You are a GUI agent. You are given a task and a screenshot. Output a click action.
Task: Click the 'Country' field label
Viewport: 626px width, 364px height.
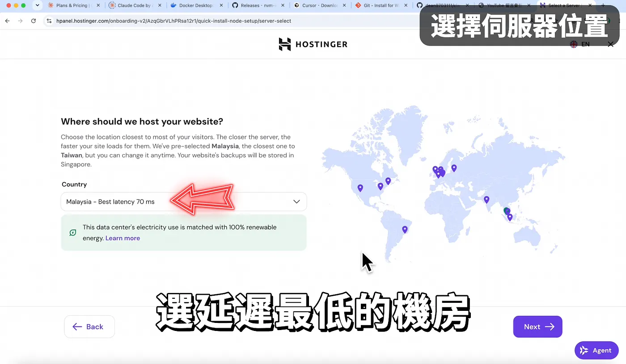[74, 184]
